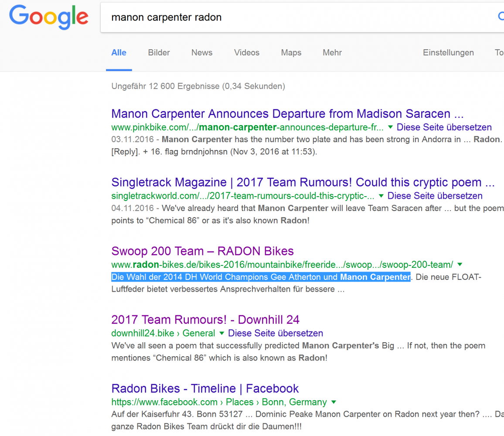Viewport: 504px width, 436px height.
Task: Translate the pinkbike.com result page
Action: (x=444, y=127)
